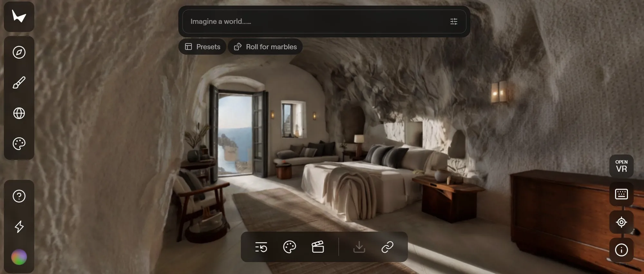Click the Imagine a world prompt field
The height and width of the screenshot is (274, 644).
pos(324,21)
